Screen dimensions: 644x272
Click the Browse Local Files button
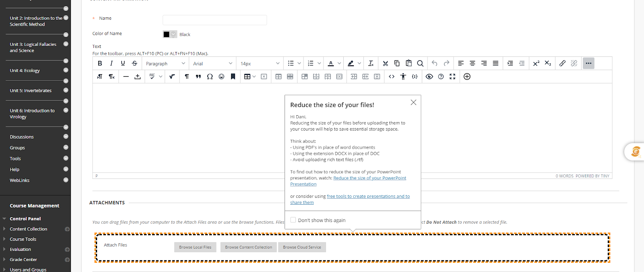point(195,247)
